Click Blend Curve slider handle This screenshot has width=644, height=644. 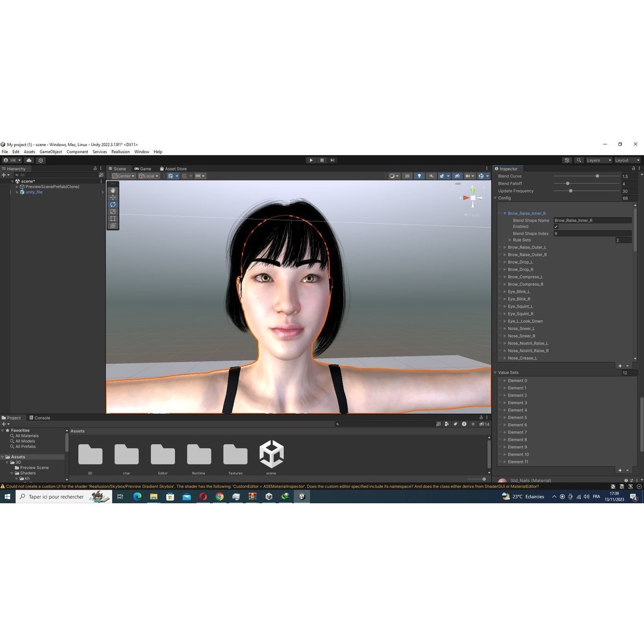597,176
